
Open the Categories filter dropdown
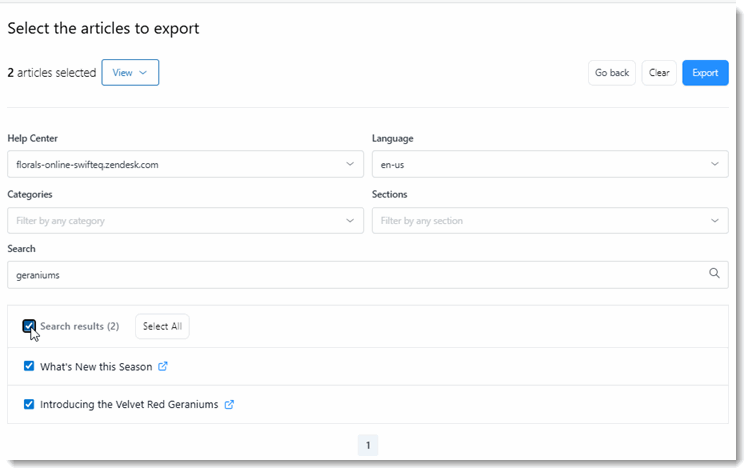(x=185, y=220)
